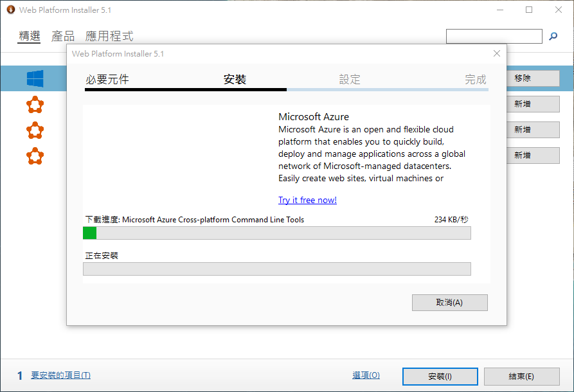The height and width of the screenshot is (392, 574).
Task: Close the install progress dialog
Action: pos(497,53)
